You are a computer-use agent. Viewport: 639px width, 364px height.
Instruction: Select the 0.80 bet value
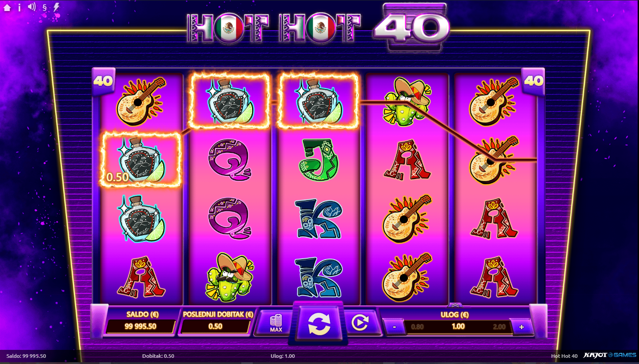point(417,327)
